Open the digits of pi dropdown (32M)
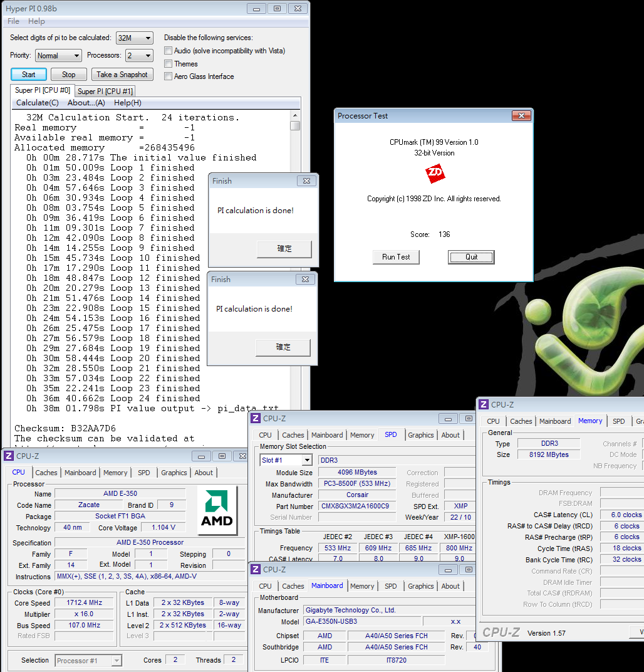This screenshot has width=644, height=672. pos(135,38)
